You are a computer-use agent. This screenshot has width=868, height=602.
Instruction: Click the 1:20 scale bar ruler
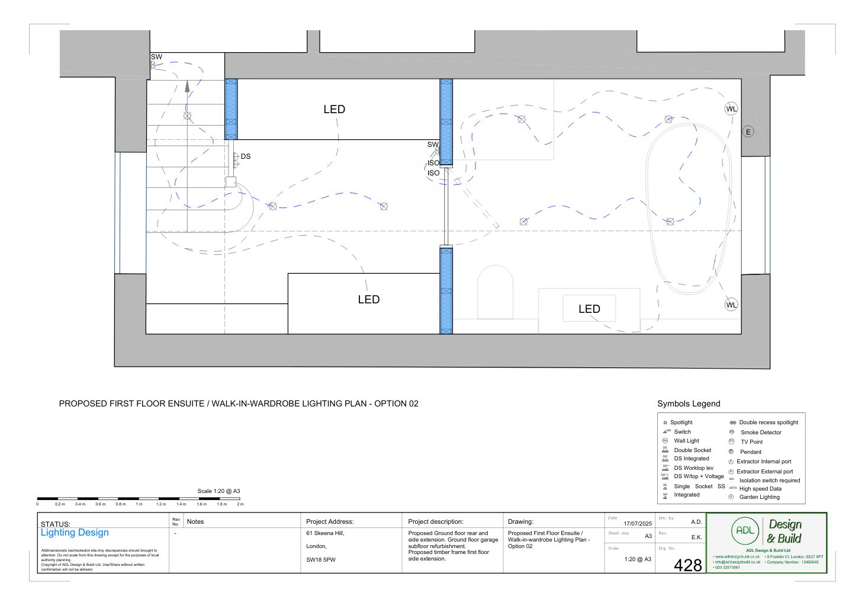point(139,499)
